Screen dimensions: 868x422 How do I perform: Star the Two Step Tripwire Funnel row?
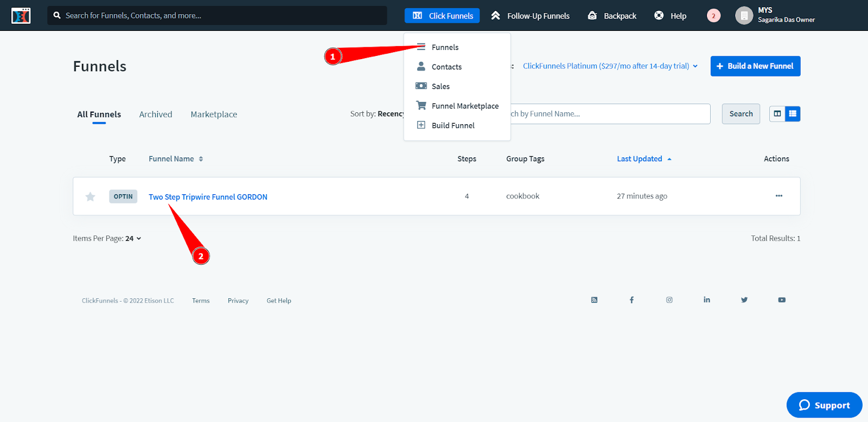(x=91, y=196)
